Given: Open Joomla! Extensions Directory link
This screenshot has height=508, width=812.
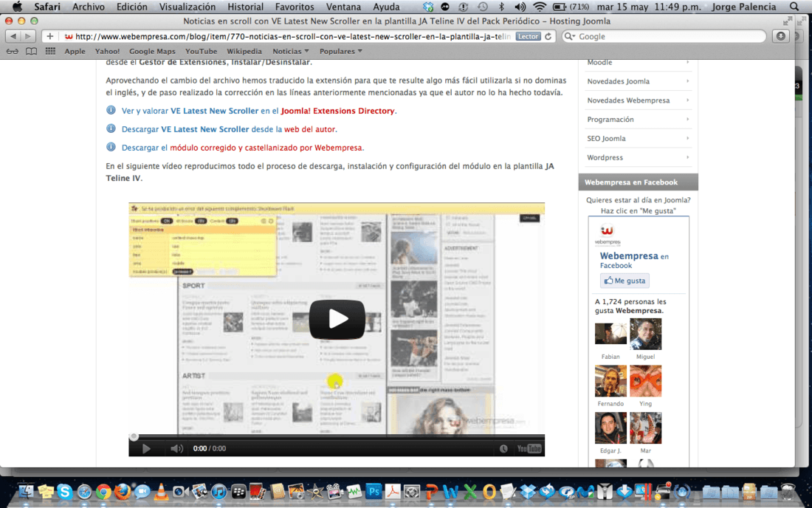Looking at the screenshot, I should (x=337, y=111).
